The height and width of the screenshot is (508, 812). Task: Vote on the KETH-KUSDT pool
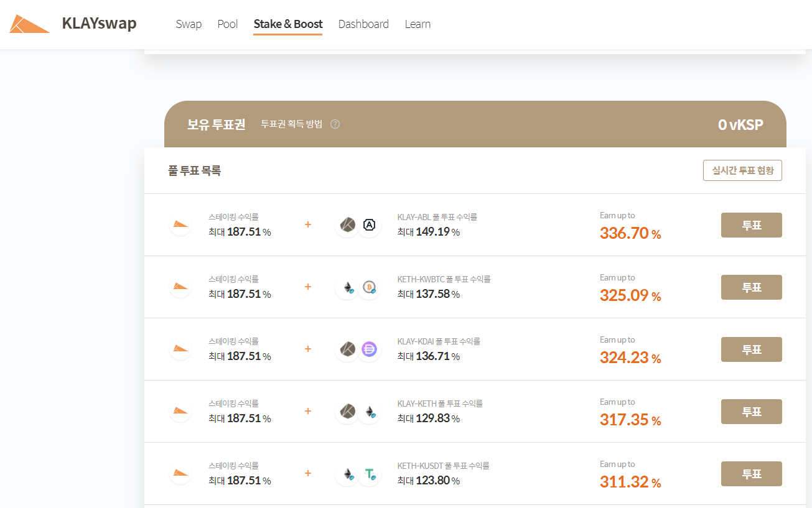[752, 474]
